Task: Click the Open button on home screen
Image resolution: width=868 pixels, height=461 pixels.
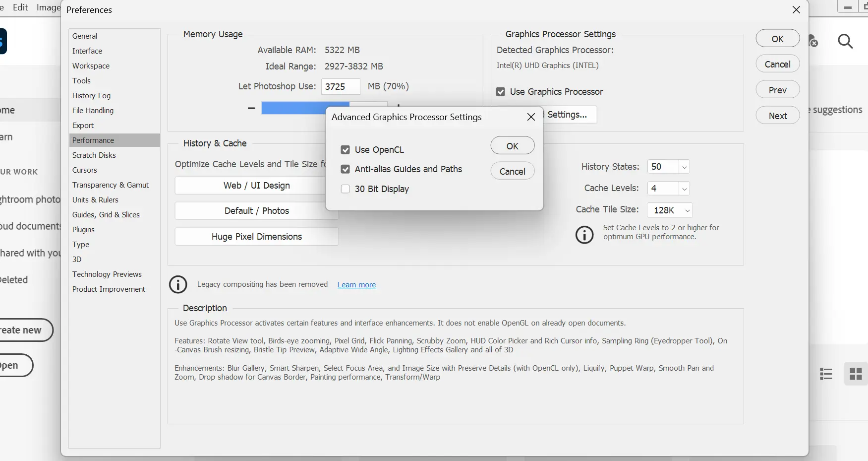Action: click(16, 365)
